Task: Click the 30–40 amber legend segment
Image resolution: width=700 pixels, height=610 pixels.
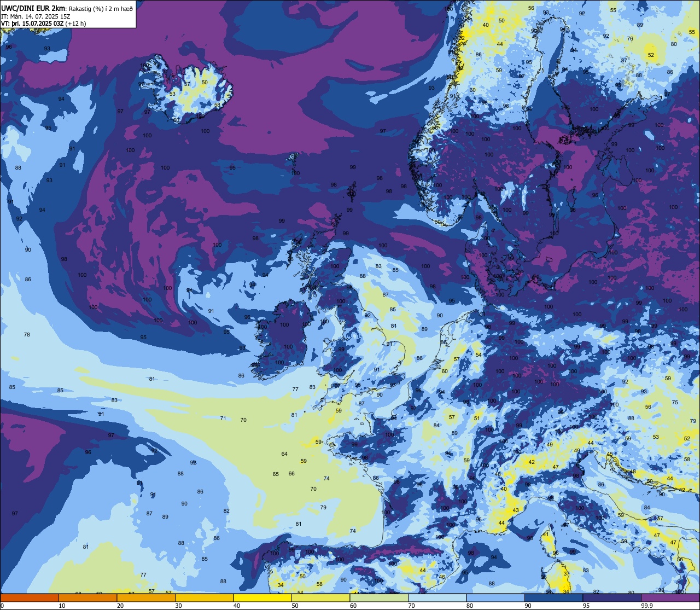Action: (x=204, y=597)
